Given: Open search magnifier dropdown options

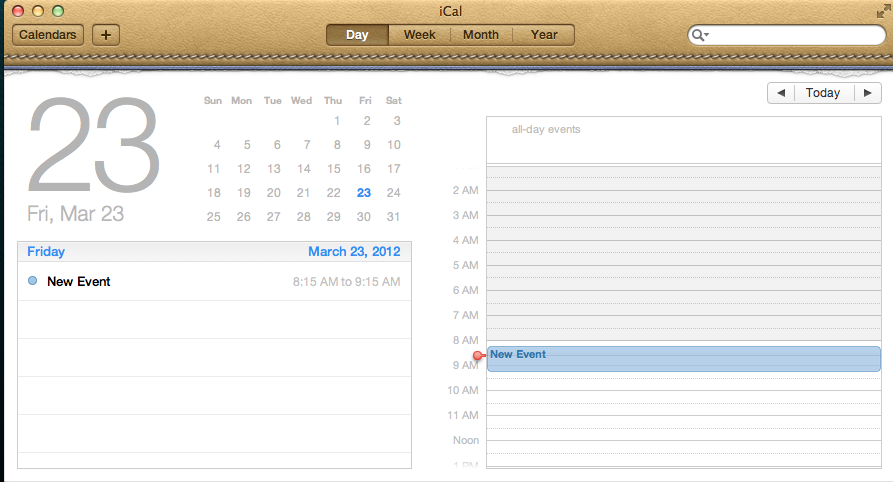Looking at the screenshot, I should [x=700, y=35].
